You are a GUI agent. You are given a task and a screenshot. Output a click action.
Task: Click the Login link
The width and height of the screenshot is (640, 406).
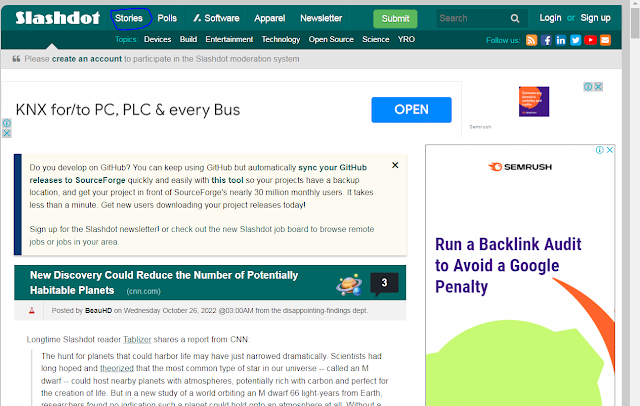(x=550, y=18)
